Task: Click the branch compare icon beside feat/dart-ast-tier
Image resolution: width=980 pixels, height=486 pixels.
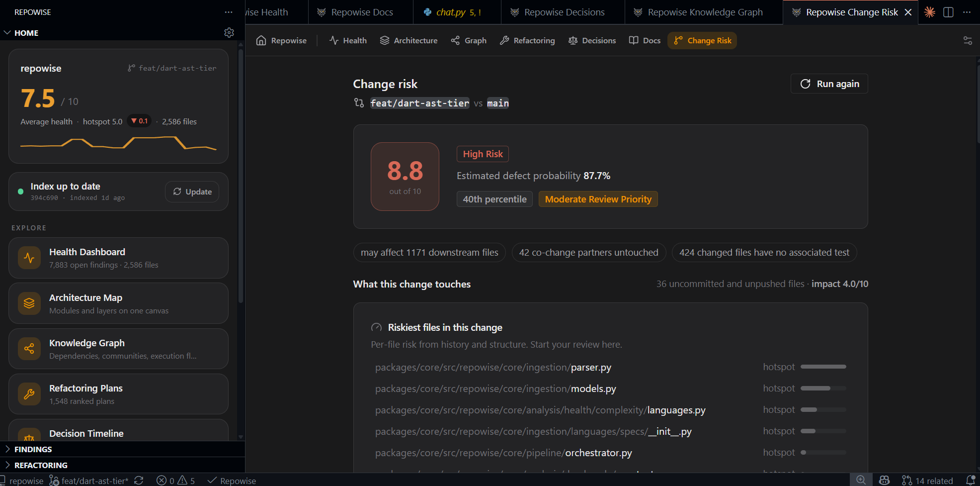Action: click(x=359, y=103)
